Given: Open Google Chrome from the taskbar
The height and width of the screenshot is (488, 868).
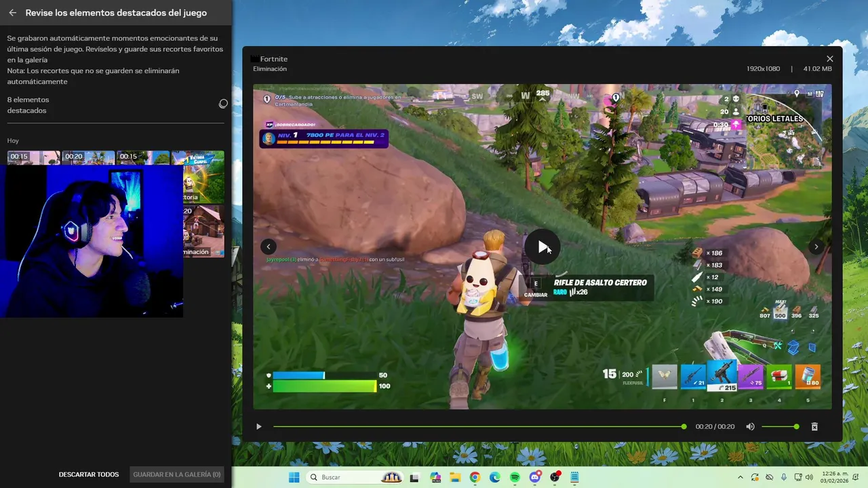Looking at the screenshot, I should point(475,477).
